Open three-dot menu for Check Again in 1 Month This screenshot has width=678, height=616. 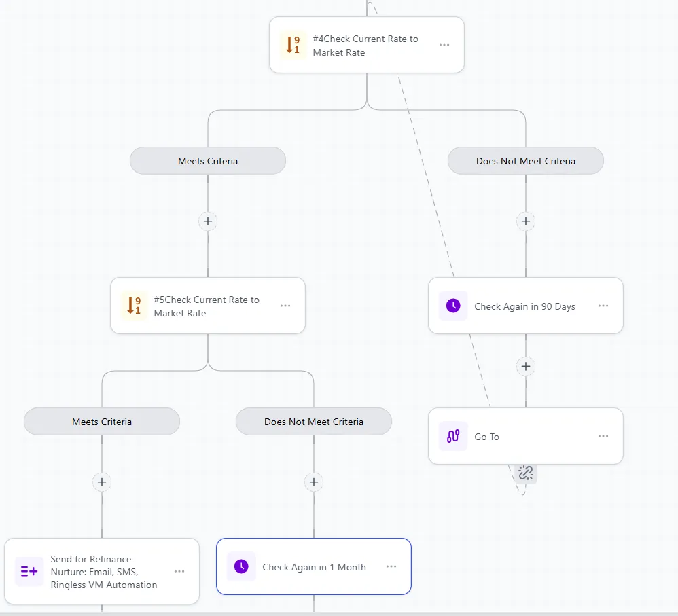tap(391, 566)
